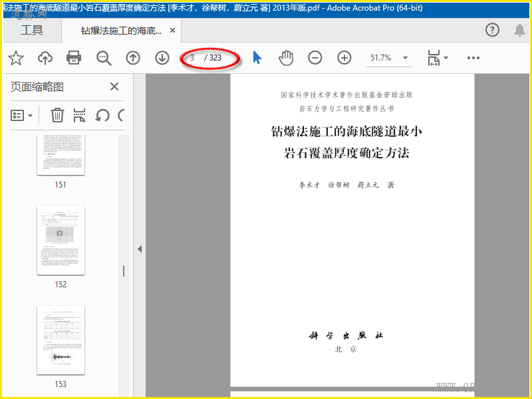Open notifications bell
Image resolution: width=532 pixels, height=399 pixels.
point(519,30)
